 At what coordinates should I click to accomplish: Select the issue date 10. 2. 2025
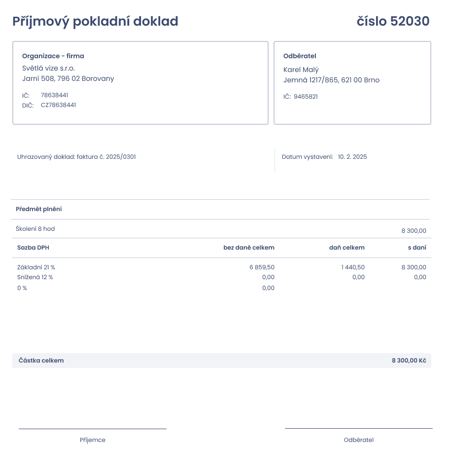point(352,157)
